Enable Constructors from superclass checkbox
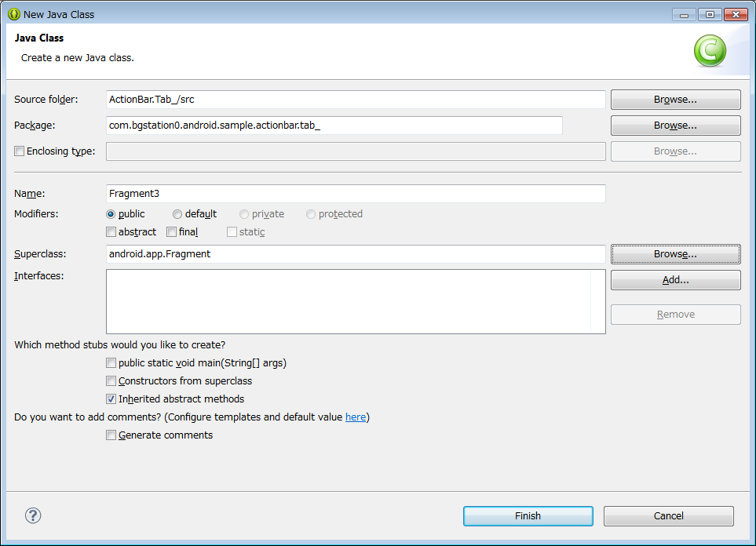Image resolution: width=756 pixels, height=546 pixels. [111, 380]
